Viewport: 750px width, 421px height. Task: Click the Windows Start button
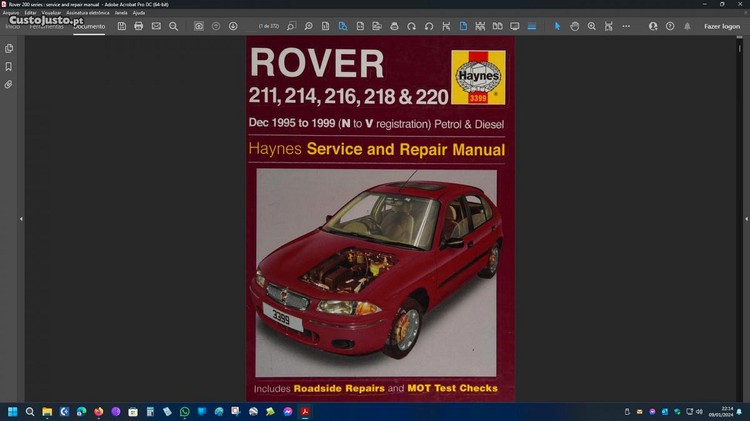[13, 411]
